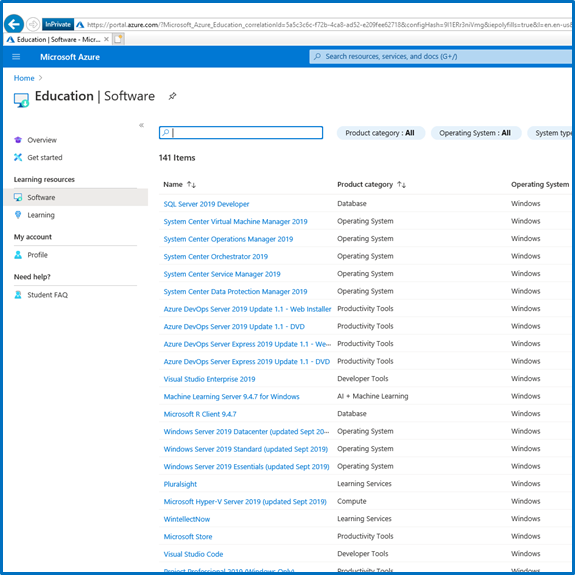This screenshot has height=575, width=575.
Task: Click AI + Machine Learning category cell
Action: [373, 396]
